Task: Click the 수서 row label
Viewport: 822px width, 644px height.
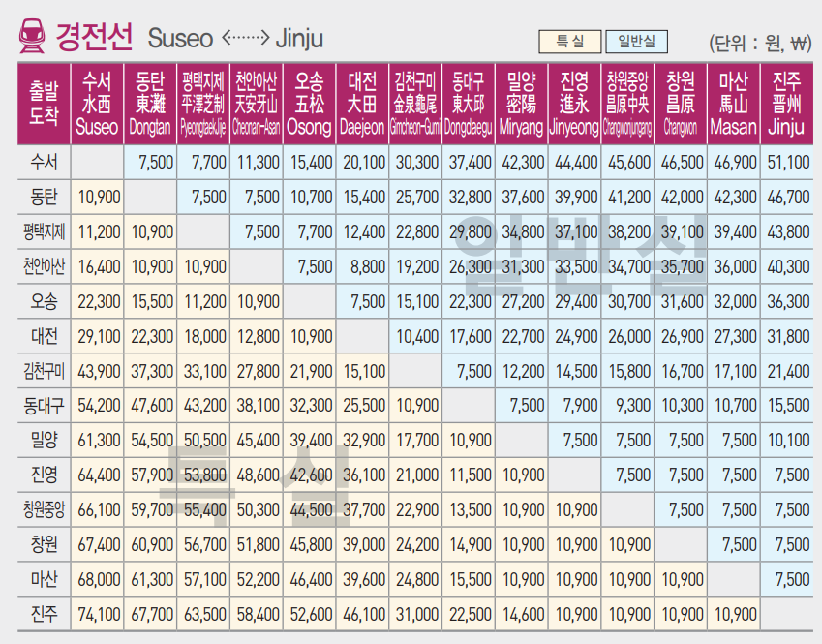Action: [44, 163]
